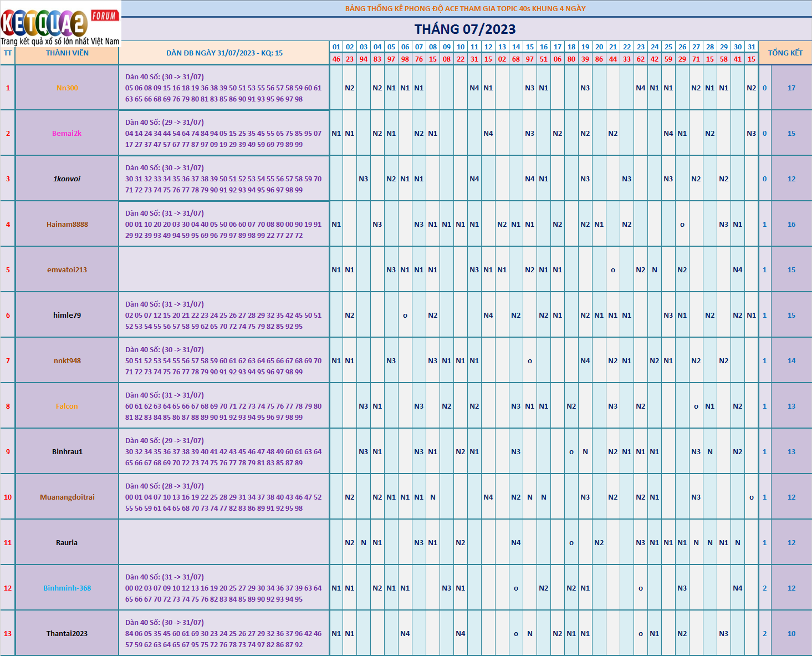Screen dimensions: 812x656
Task: Click the KETQUA2 Forum logo
Action: click(60, 23)
